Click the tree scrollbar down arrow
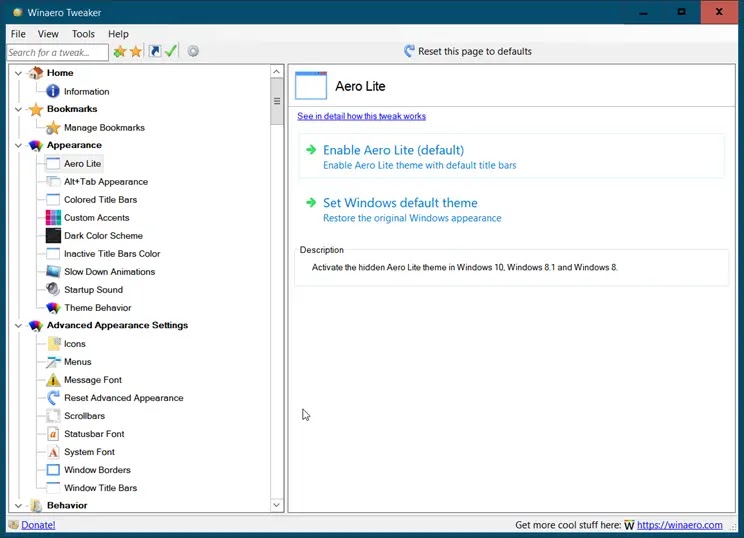Viewport: 744px width, 538px height. pos(277,505)
